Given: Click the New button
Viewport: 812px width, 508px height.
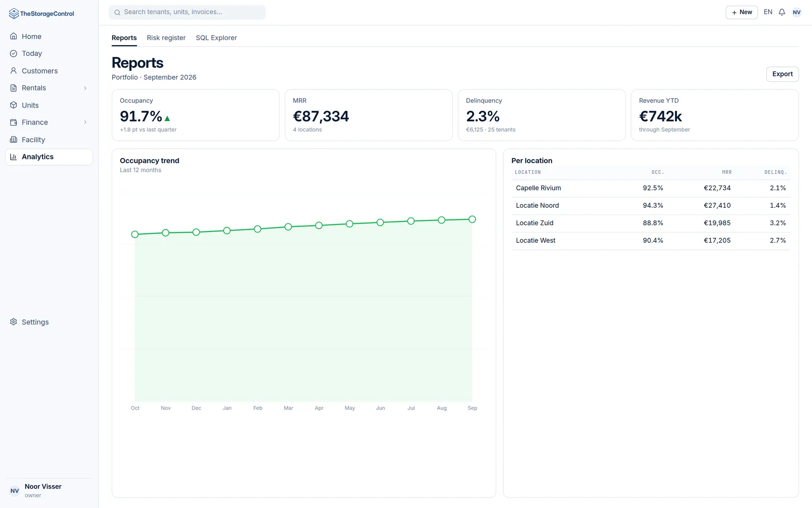Looking at the screenshot, I should click(x=741, y=12).
